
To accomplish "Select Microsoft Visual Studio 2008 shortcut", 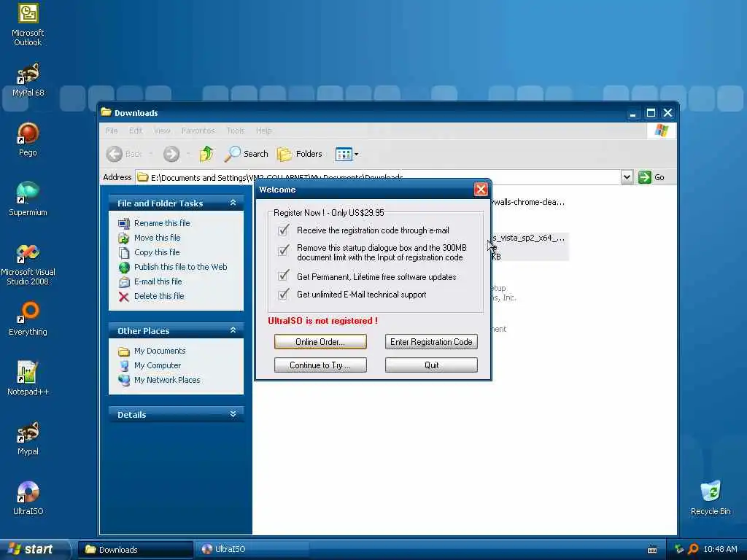I will (28, 264).
